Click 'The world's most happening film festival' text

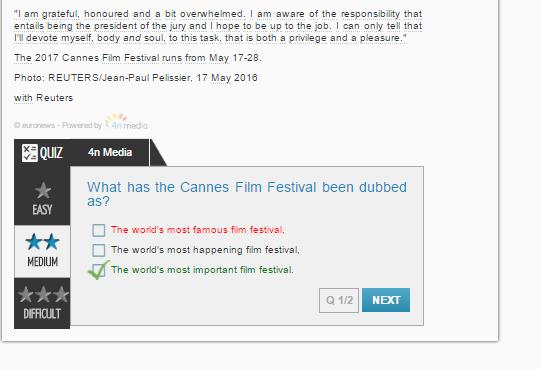click(205, 250)
